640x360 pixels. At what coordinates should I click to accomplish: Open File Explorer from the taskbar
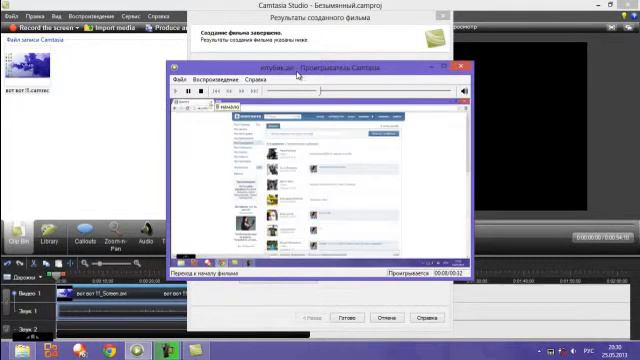click(x=22, y=350)
